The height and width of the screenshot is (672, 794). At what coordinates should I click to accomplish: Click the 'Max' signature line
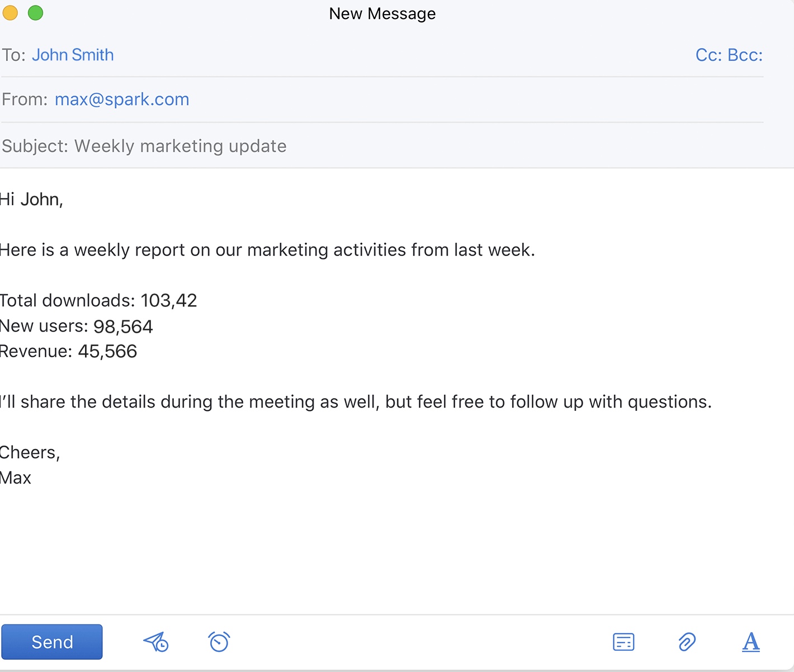[x=16, y=478]
